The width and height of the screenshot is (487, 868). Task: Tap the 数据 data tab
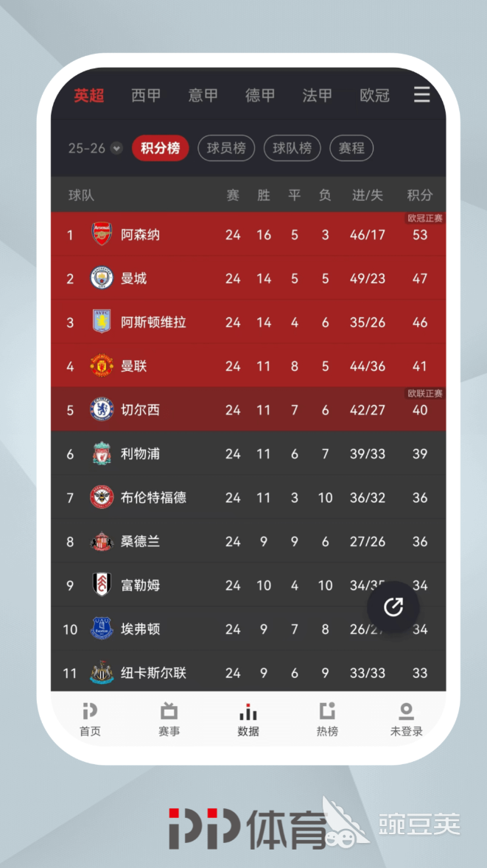click(248, 719)
